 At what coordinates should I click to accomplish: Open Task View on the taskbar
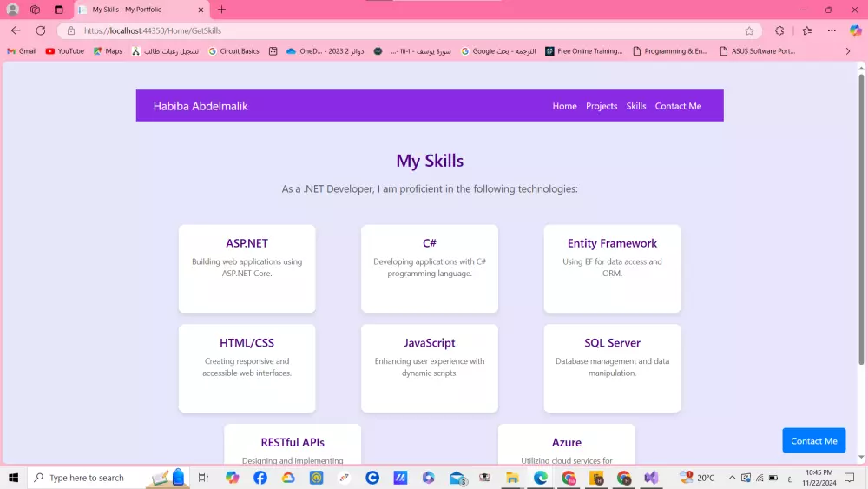click(203, 478)
